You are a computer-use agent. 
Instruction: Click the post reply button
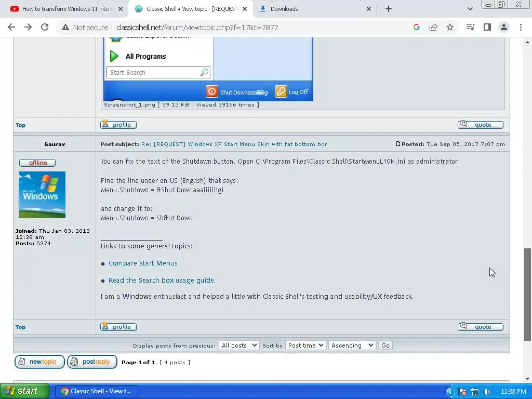click(x=92, y=362)
